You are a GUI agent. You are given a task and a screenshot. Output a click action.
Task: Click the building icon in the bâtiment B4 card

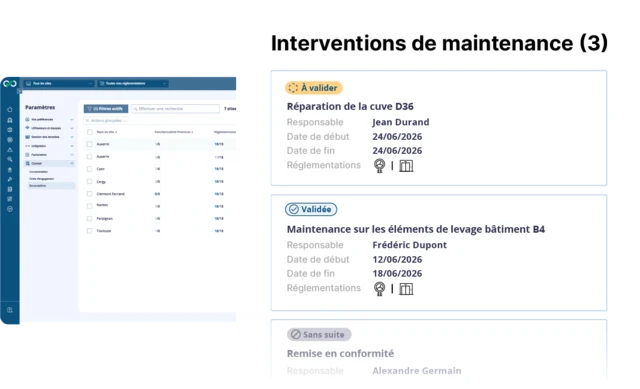(x=406, y=289)
